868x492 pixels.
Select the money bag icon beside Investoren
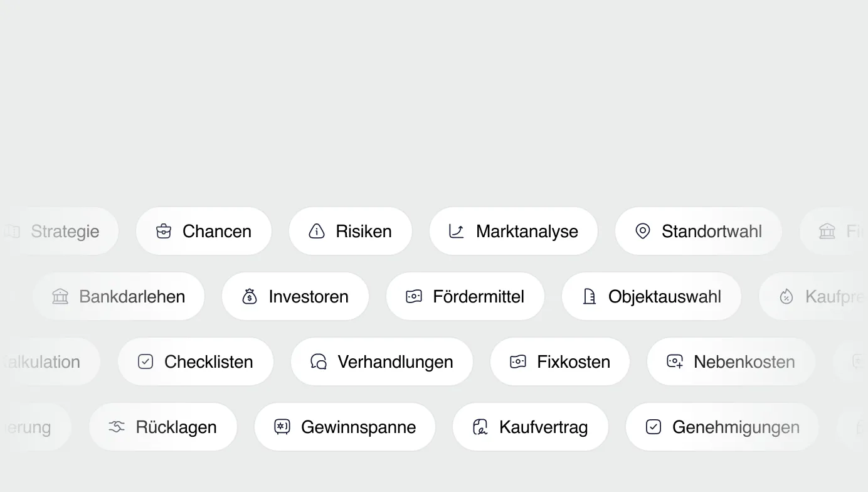pos(248,296)
